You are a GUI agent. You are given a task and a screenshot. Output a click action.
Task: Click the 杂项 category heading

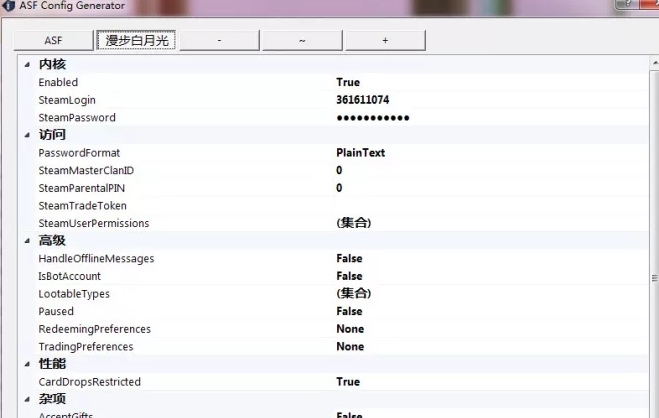[x=53, y=399]
